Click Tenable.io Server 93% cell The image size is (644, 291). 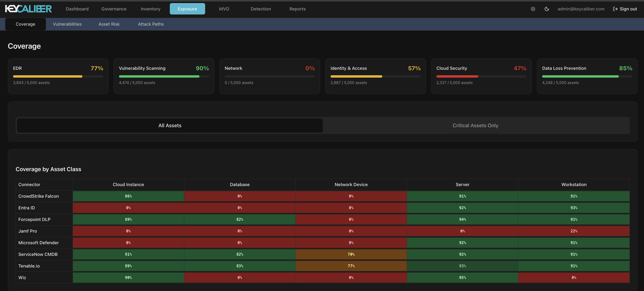tap(463, 266)
